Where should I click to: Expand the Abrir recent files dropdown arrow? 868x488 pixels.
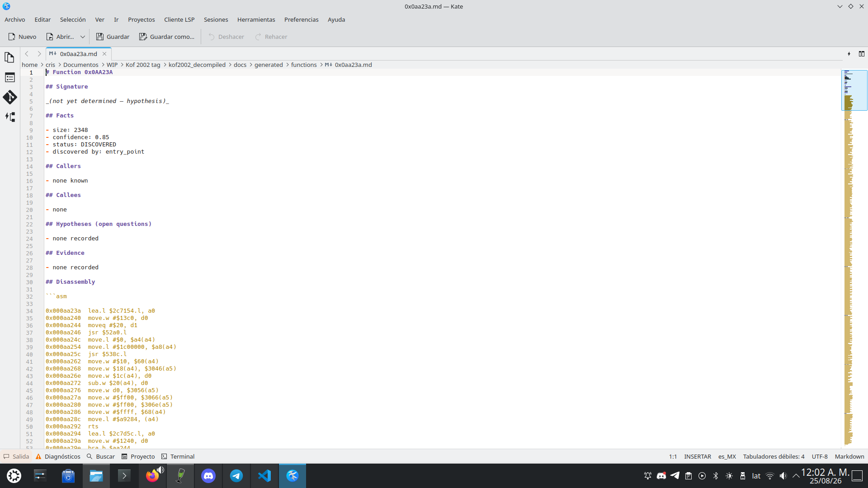[x=83, y=37]
